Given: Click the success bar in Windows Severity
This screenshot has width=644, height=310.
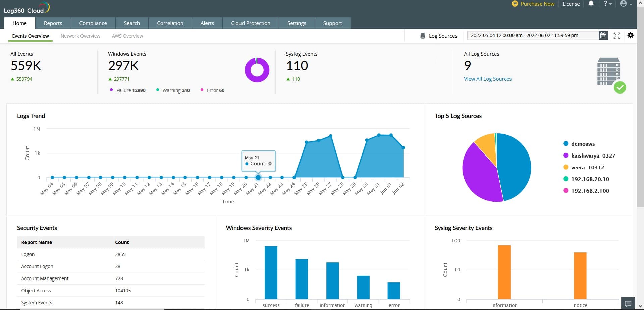Looking at the screenshot, I should (271, 272).
